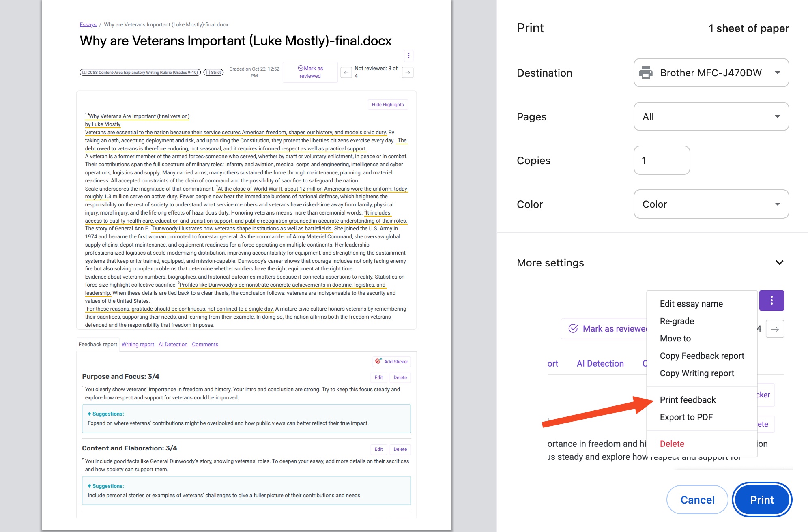Viewport: 808px width, 532px height.
Task: Open the Color mode dropdown
Action: coord(711,204)
